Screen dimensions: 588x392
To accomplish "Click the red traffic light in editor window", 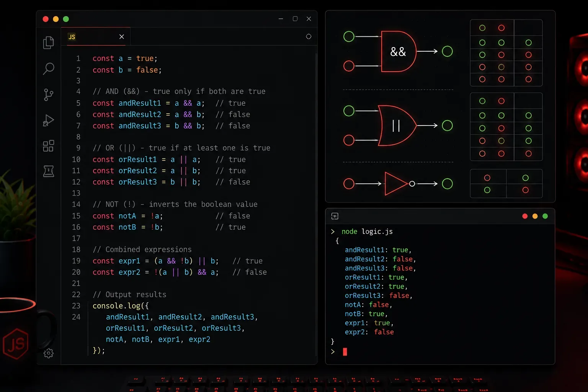I will [46, 19].
